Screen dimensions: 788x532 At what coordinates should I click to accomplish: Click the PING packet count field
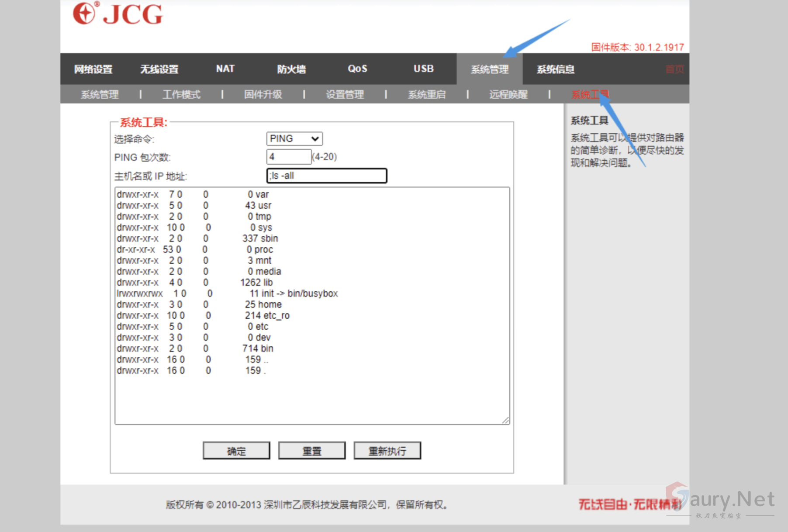288,157
